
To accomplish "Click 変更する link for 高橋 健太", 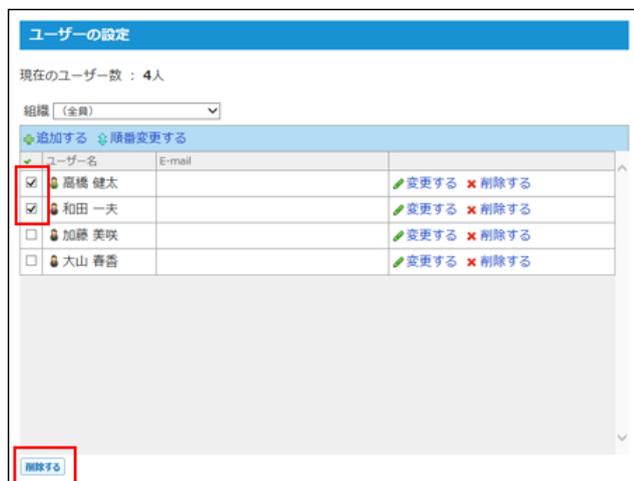I will click(x=431, y=183).
